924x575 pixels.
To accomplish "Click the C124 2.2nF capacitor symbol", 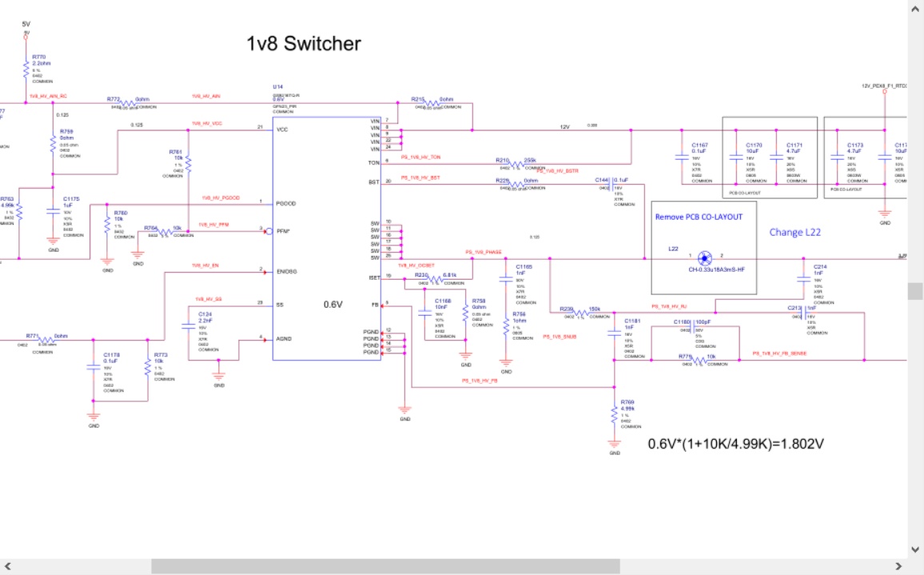I will (189, 326).
